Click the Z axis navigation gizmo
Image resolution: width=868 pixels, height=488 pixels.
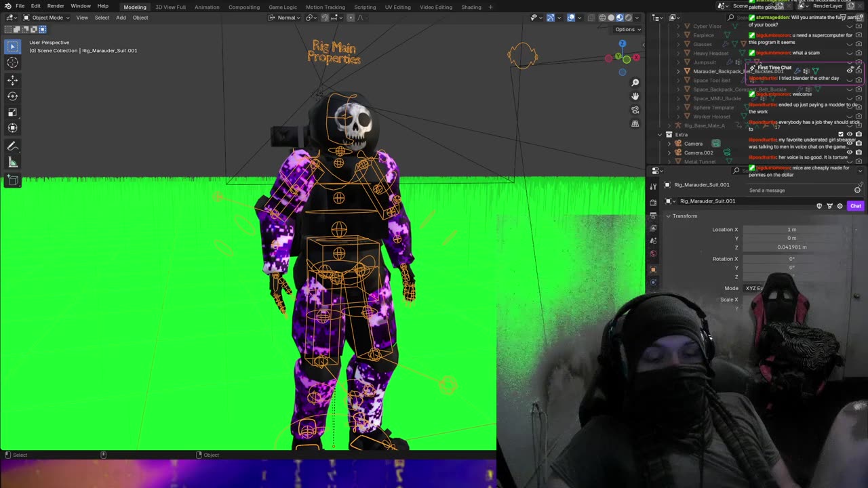click(x=622, y=43)
